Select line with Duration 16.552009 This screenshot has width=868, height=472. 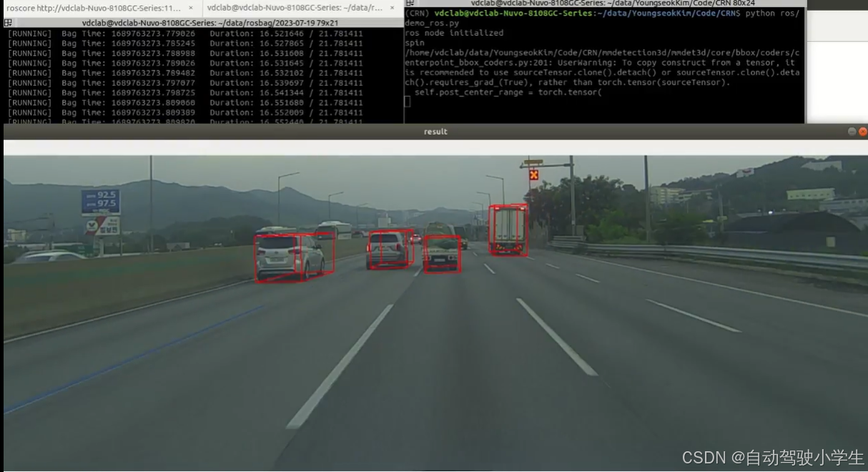click(185, 113)
